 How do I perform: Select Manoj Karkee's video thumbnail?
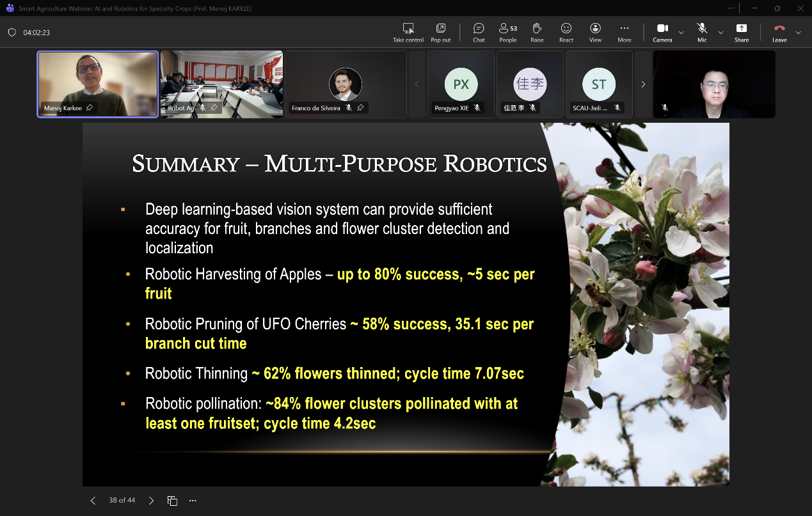click(97, 84)
